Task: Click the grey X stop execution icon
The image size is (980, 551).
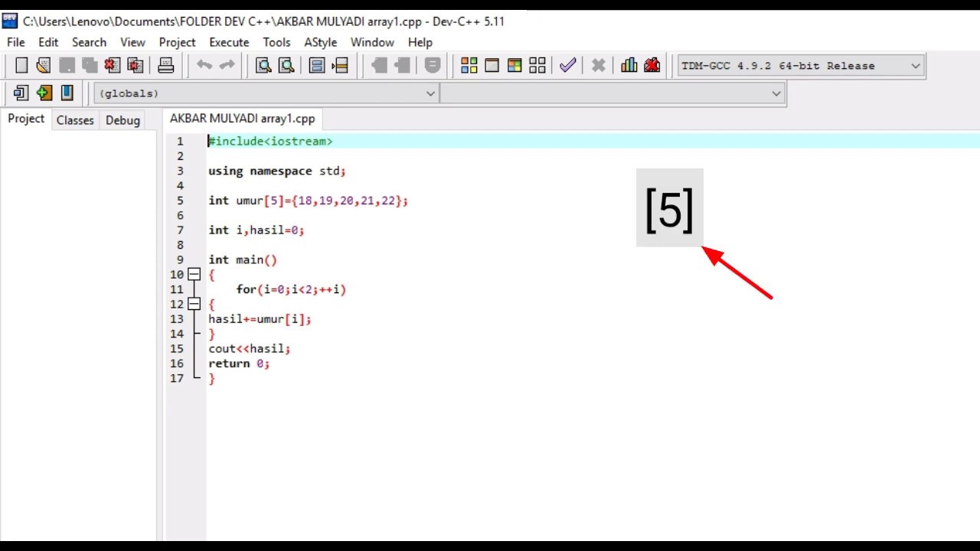Action: point(599,66)
